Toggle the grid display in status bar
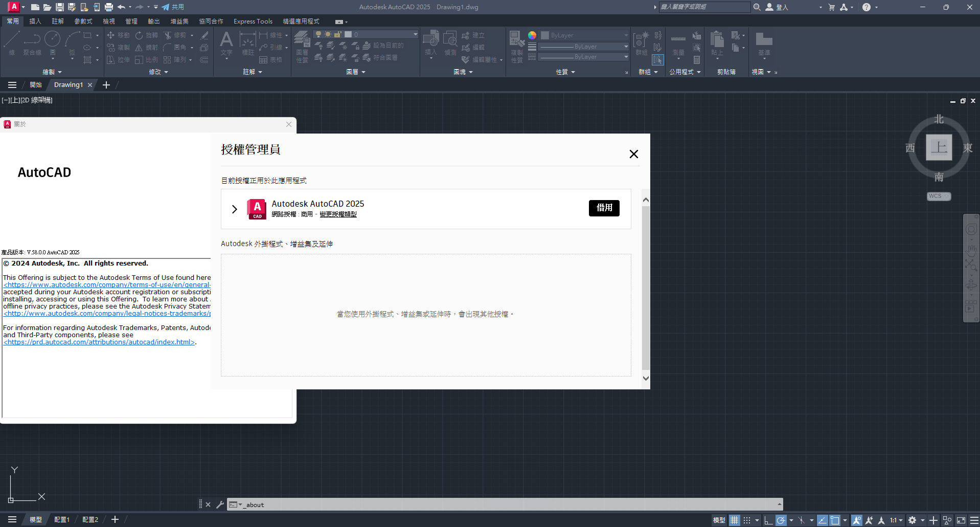This screenshot has height=527, width=980. click(735, 520)
